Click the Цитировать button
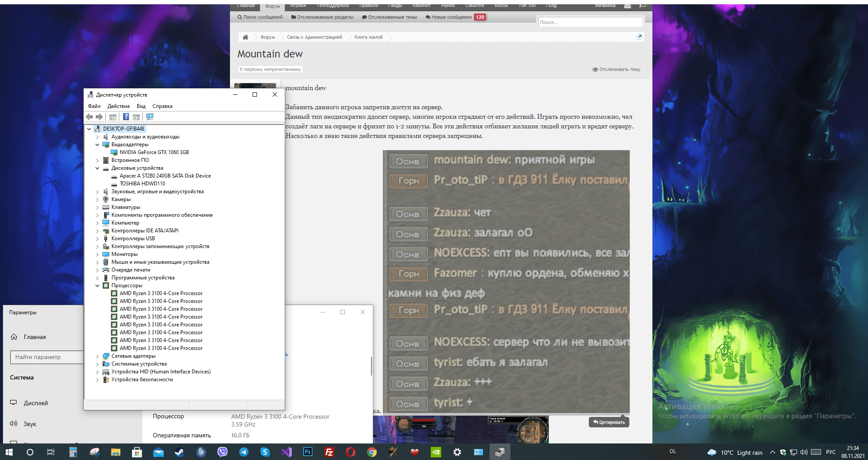The width and height of the screenshot is (868, 460). pyautogui.click(x=609, y=422)
